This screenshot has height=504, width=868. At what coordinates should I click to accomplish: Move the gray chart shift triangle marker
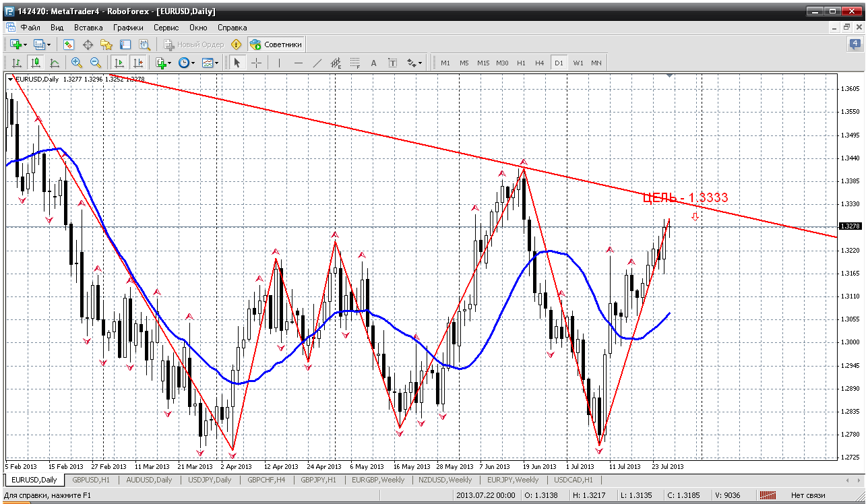(x=669, y=75)
